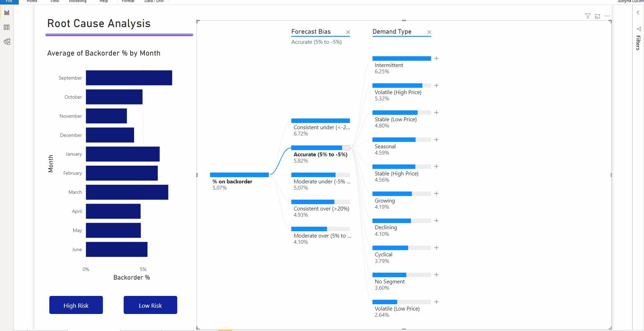Open Model view from the sidebar
Image resolution: width=644 pixels, height=331 pixels.
pos(7,42)
